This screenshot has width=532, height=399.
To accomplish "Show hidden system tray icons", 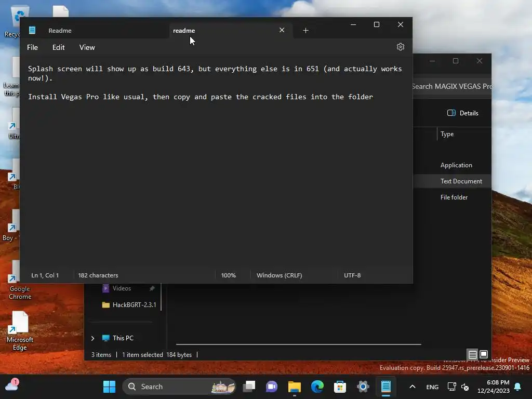I will pyautogui.click(x=412, y=387).
